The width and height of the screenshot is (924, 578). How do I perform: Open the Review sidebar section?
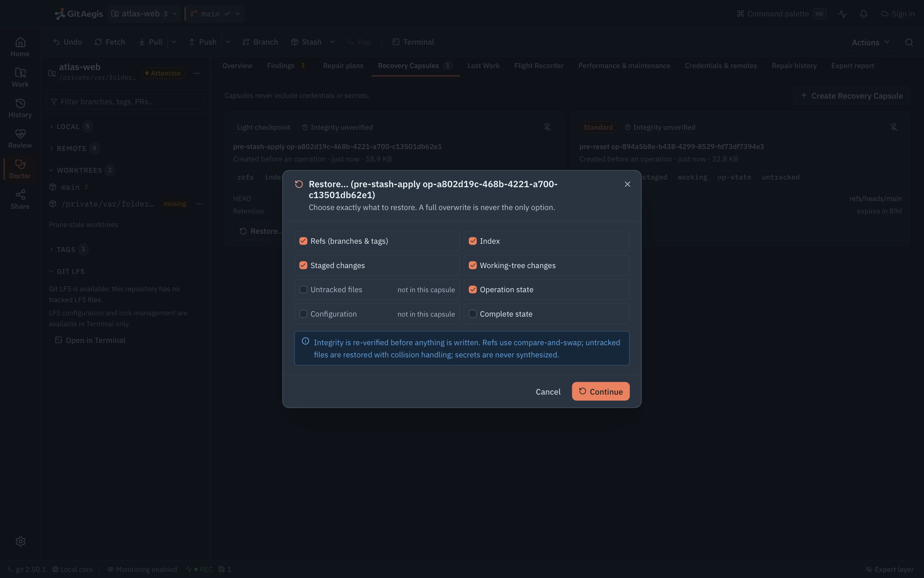[20, 139]
